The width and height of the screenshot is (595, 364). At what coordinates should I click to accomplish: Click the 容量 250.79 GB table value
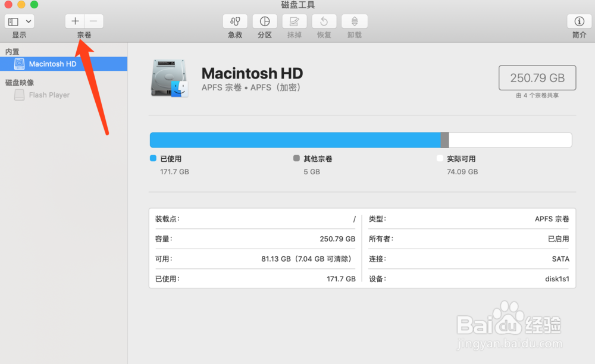[337, 239]
